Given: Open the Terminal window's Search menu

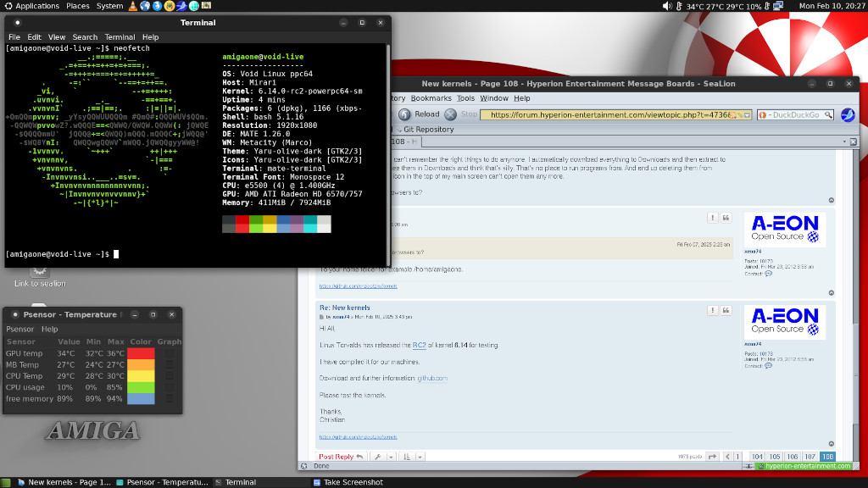Looking at the screenshot, I should [85, 37].
